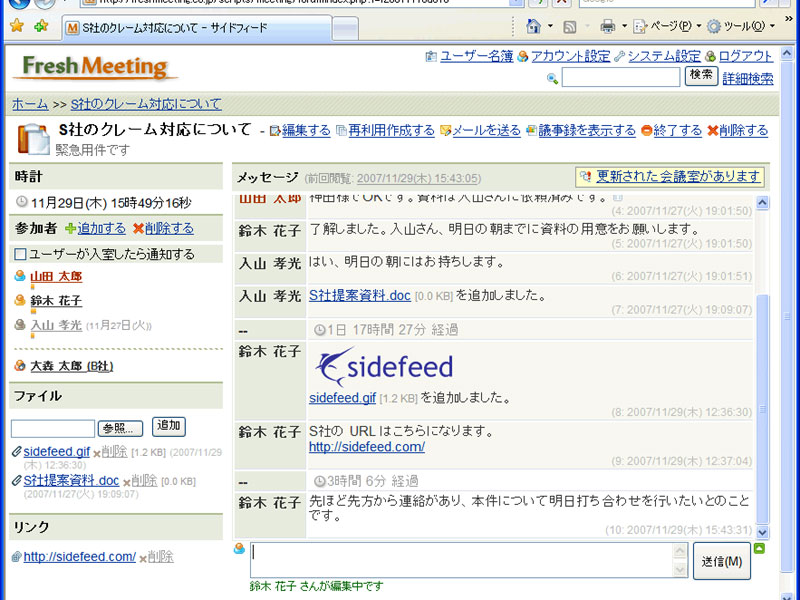Click ログアウト link
800x600 pixels.
745,56
